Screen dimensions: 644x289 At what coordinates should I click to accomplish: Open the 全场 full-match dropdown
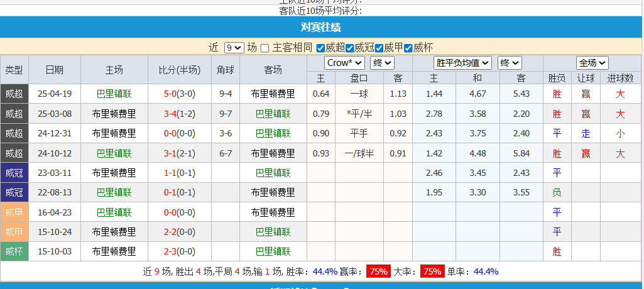[592, 63]
